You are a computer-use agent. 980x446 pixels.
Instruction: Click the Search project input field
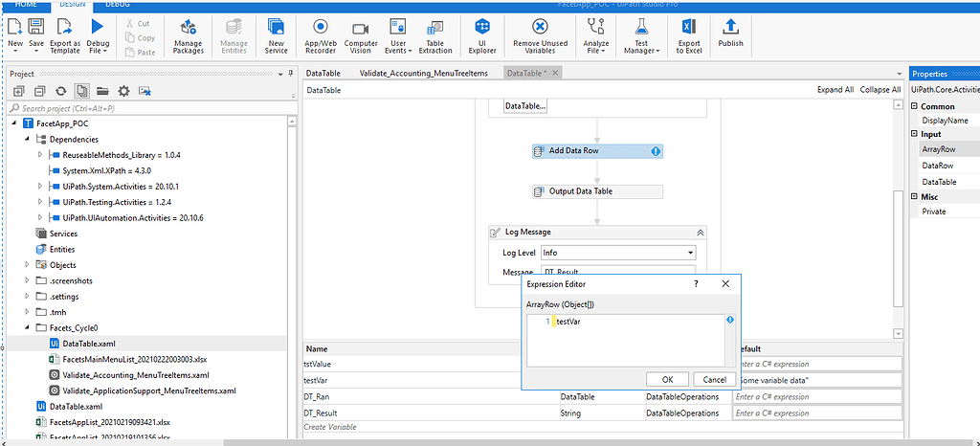point(144,108)
